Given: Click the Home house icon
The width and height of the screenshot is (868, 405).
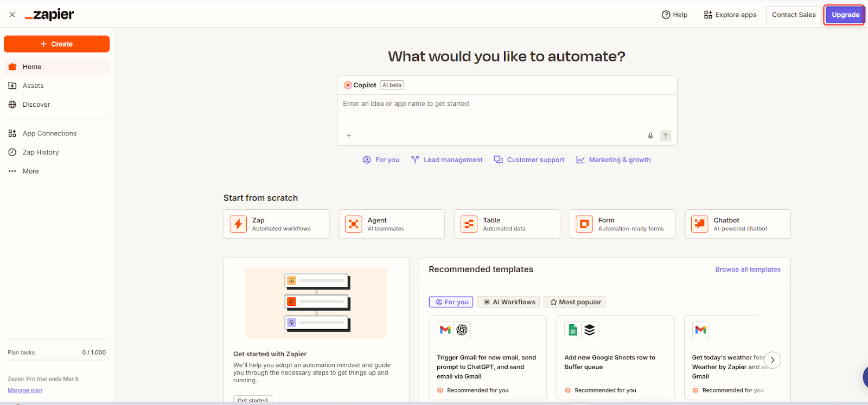Looking at the screenshot, I should pos(12,67).
